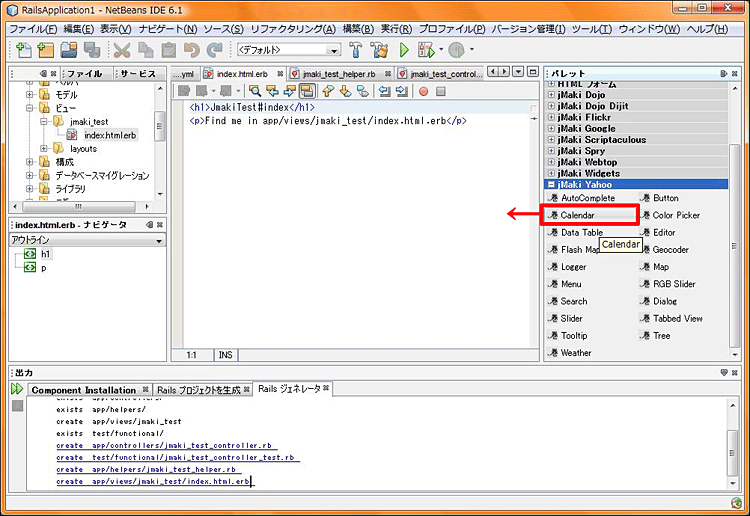Run the main project with green arrow

[404, 50]
